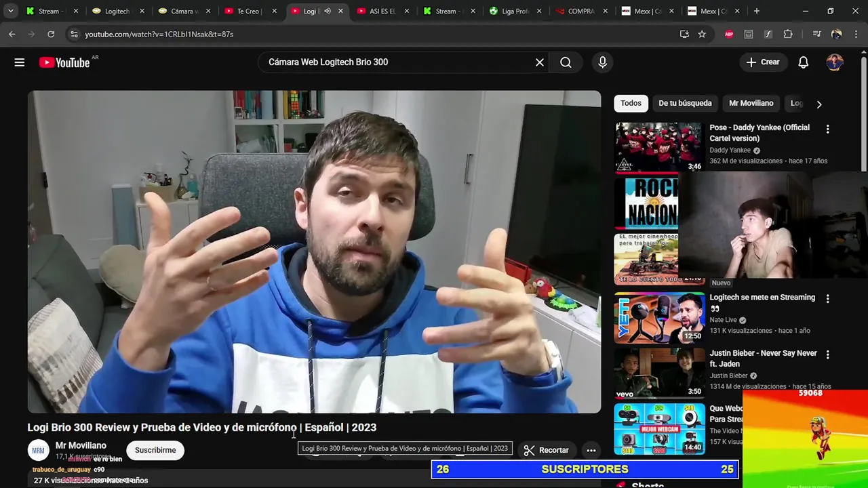Go forward with browser forward arrow
This screenshot has height=488, width=868.
coord(31,34)
